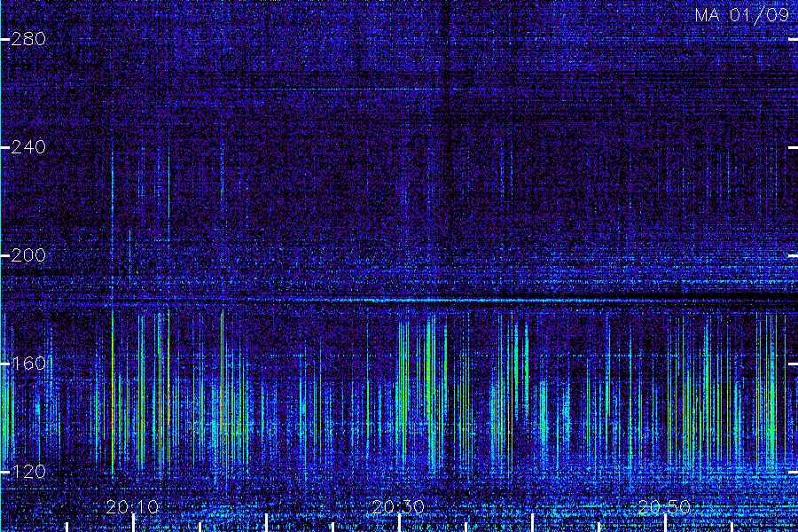Click the MA 01/09 date label
798x532 pixels.
pyautogui.click(x=742, y=15)
